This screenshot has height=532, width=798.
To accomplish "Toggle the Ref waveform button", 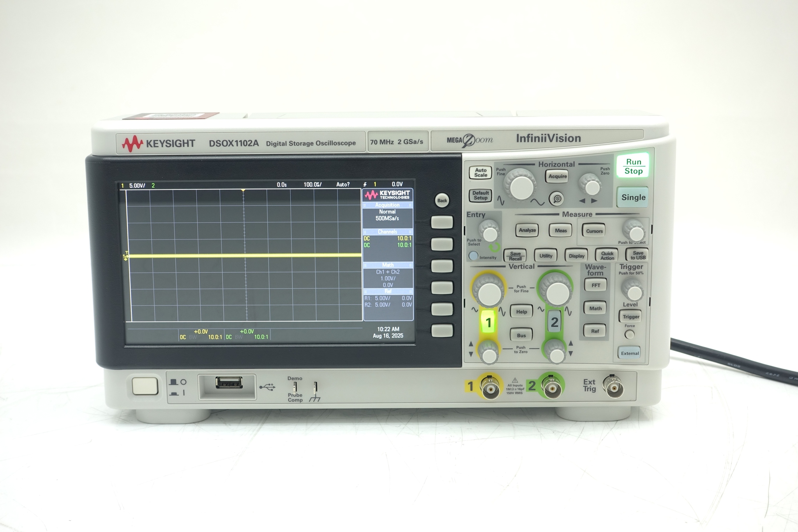I will tap(595, 331).
